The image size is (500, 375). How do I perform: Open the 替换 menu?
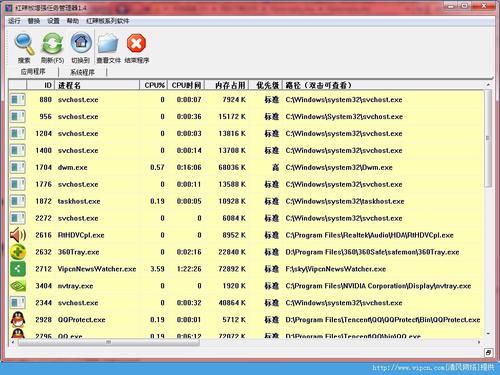coord(34,21)
